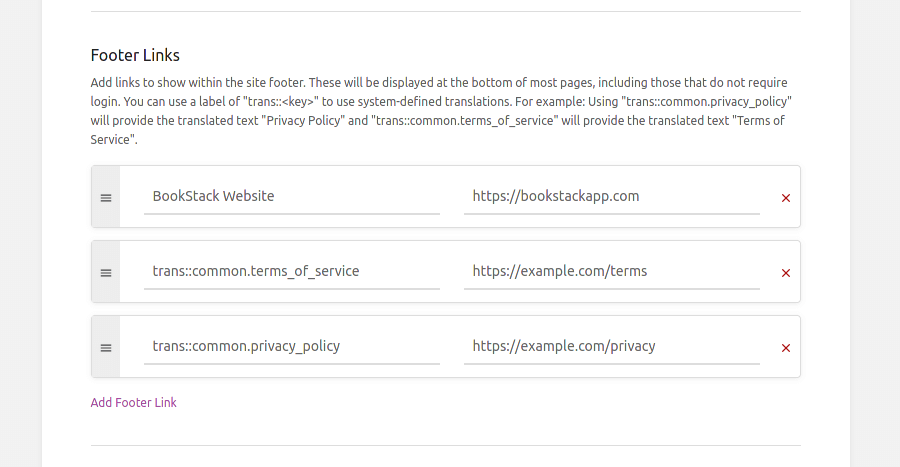Select the https://example.com/terms URL input

[x=611, y=271]
